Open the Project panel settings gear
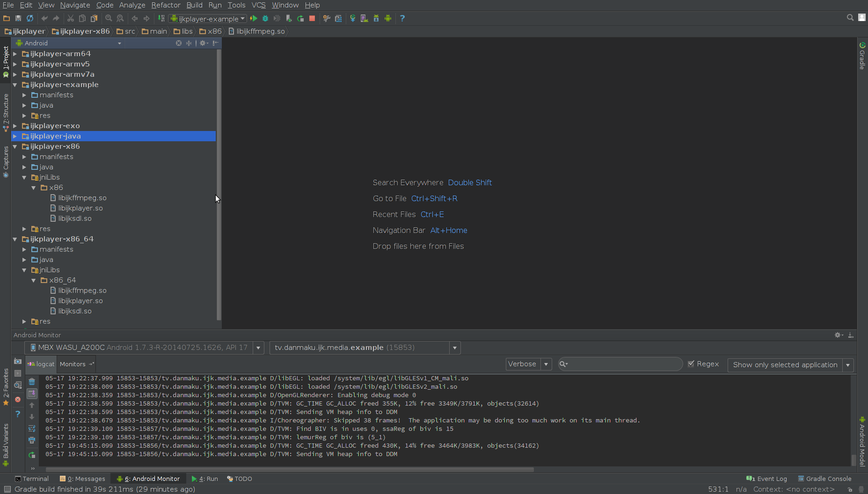The height and width of the screenshot is (494, 868). (x=204, y=43)
